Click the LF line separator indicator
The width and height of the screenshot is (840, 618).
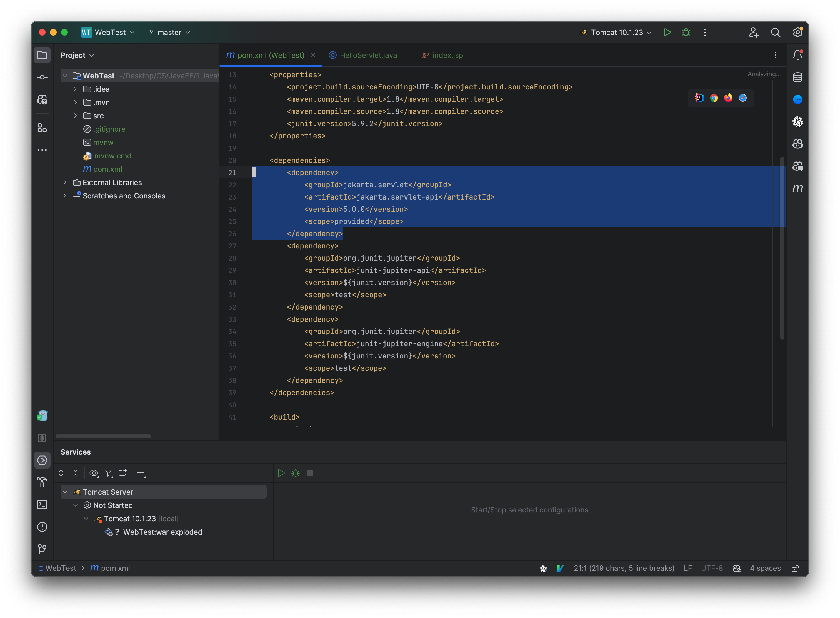[687, 568]
